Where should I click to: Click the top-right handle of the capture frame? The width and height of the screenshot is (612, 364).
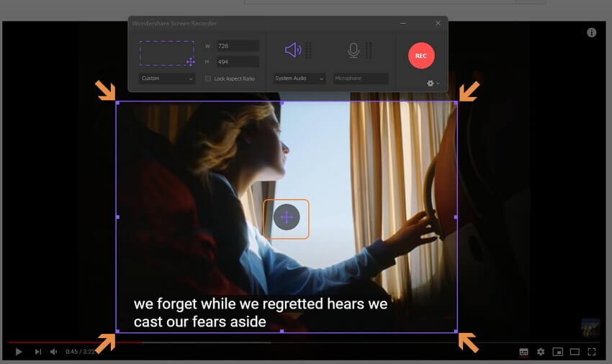456,103
